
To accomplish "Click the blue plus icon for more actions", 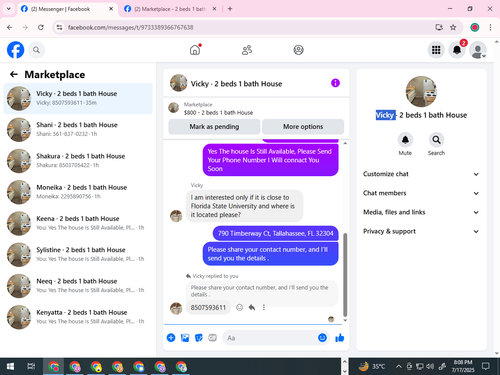I will pyautogui.click(x=171, y=338).
